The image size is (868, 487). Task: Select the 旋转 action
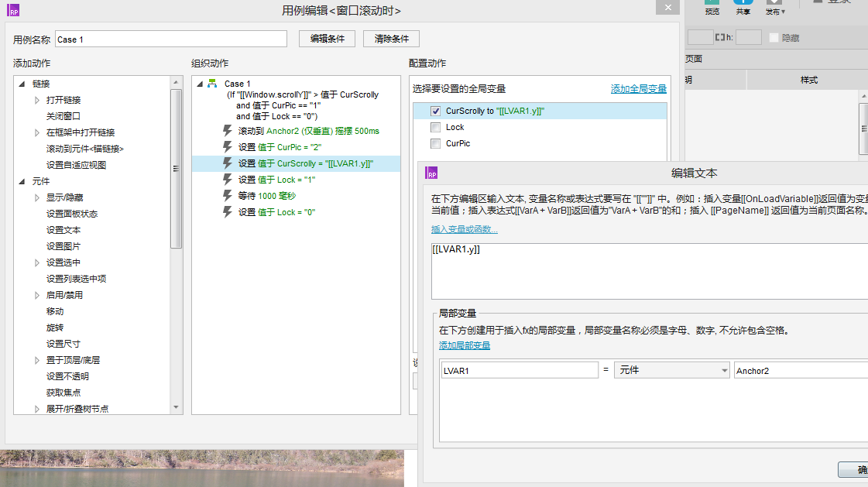coord(55,328)
